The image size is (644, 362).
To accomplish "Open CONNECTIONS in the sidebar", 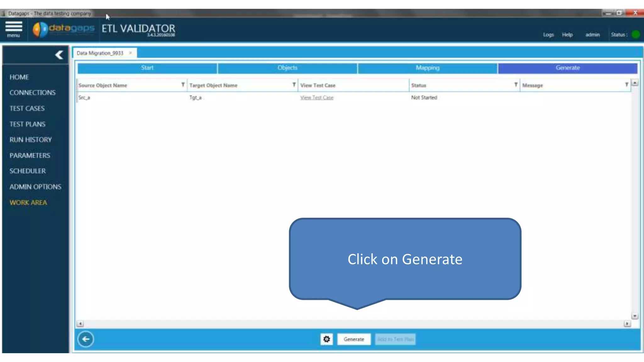I will [32, 93].
